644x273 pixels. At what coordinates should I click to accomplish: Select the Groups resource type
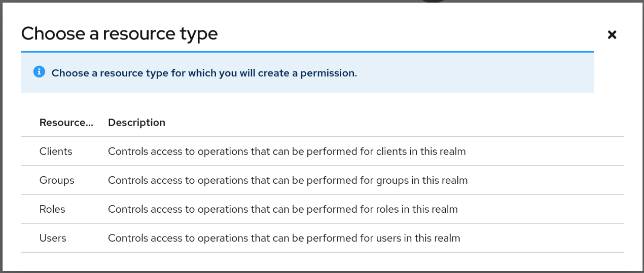57,180
